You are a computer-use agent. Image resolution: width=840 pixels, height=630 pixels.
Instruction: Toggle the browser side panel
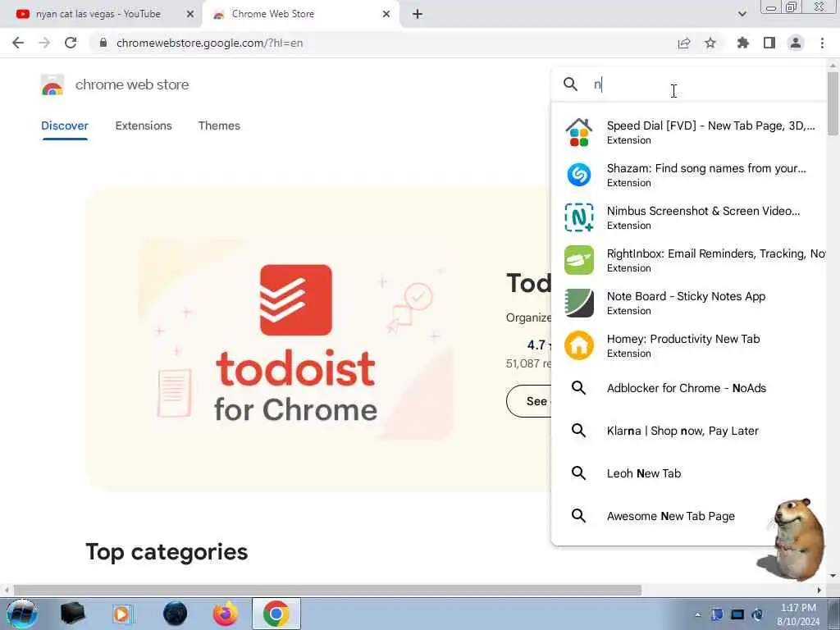(769, 43)
